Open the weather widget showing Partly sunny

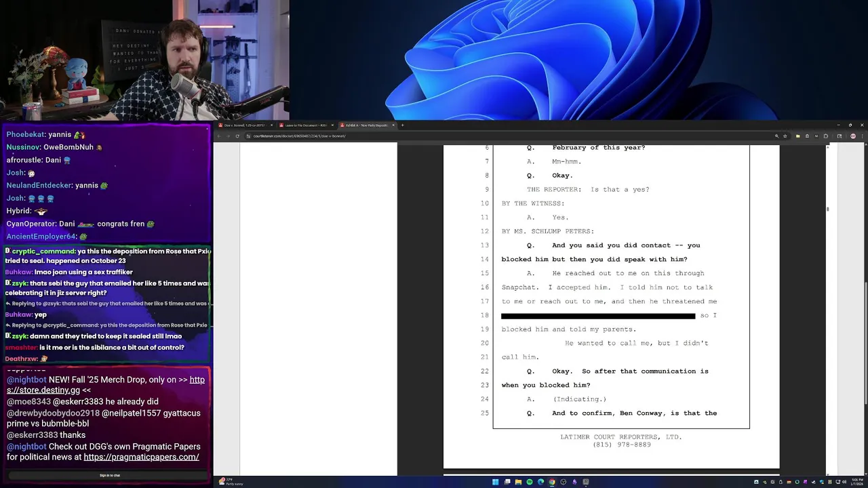231,482
